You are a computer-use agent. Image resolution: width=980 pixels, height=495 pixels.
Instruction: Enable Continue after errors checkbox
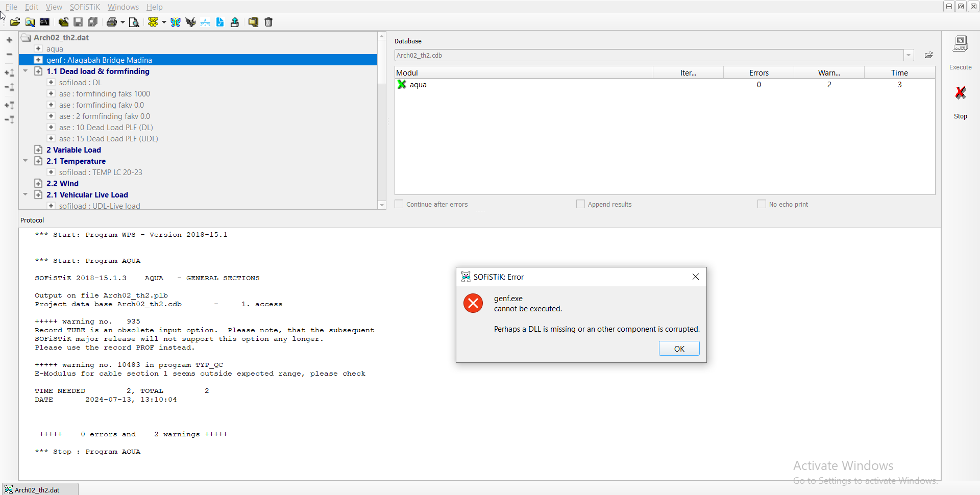399,204
